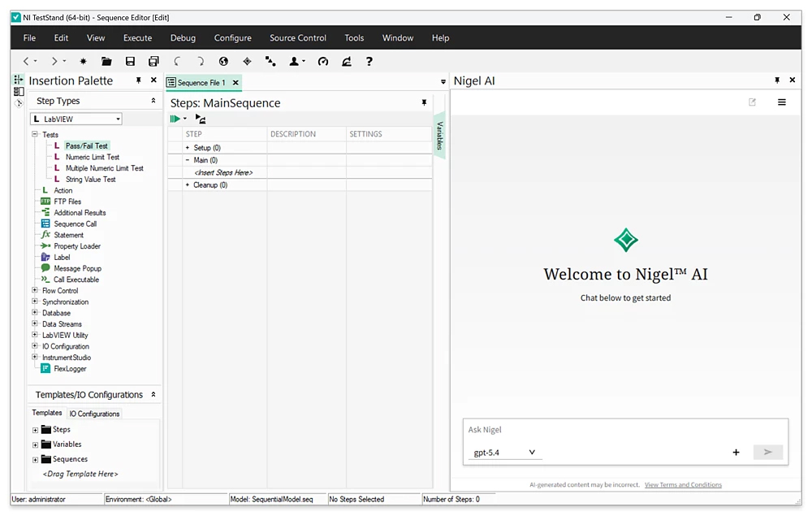Select the Pass/Fail Test step type

(x=87, y=145)
